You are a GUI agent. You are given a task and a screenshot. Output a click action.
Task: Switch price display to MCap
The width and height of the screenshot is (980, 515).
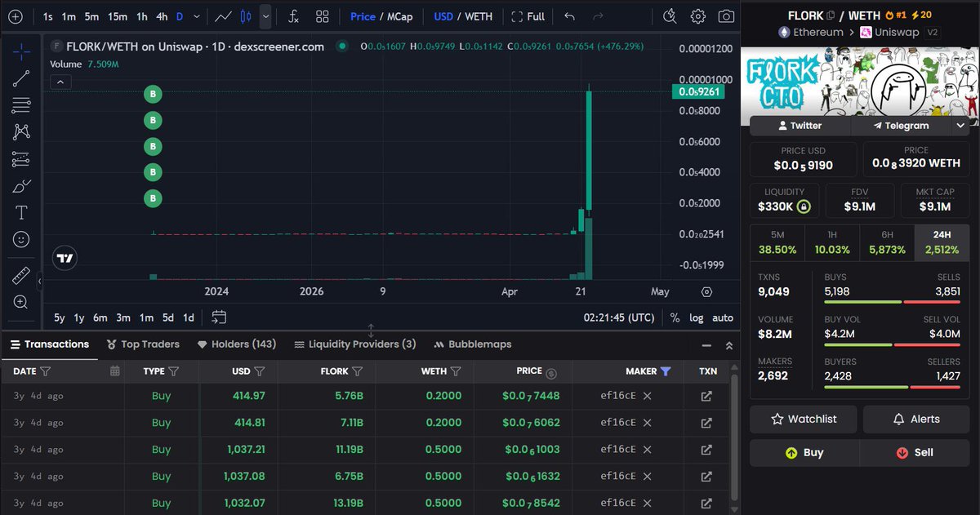[399, 16]
